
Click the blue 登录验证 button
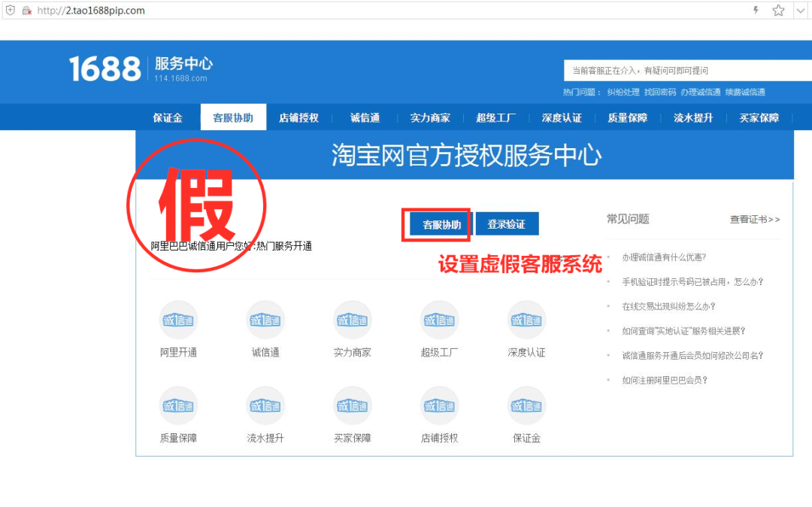[507, 223]
